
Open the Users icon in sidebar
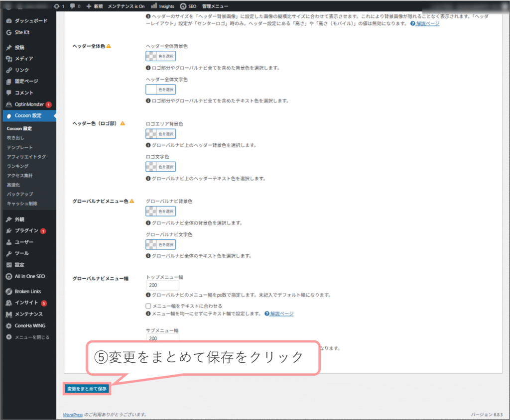[8, 242]
